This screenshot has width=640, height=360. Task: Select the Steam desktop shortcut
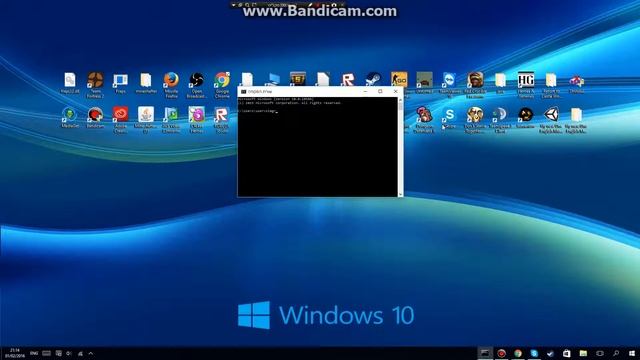[373, 79]
